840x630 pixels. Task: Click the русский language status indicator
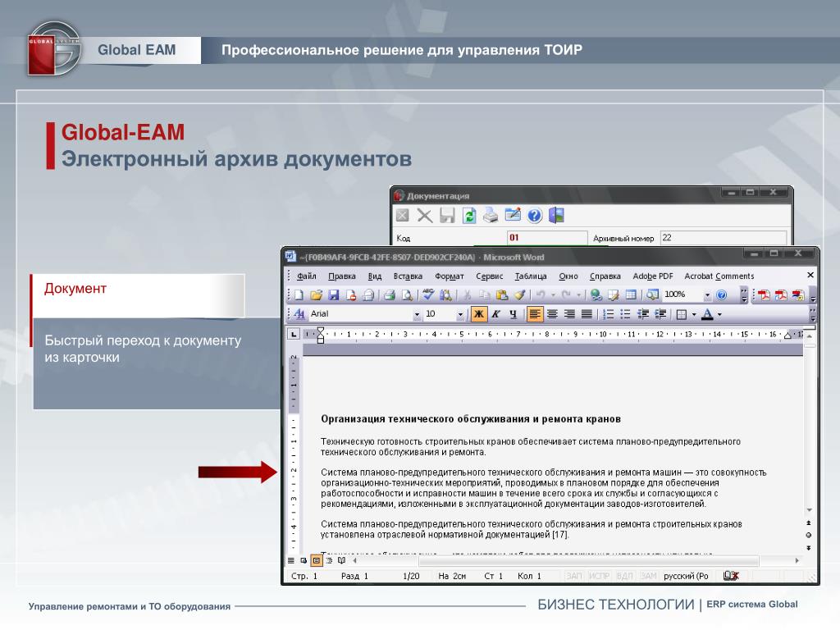click(686, 576)
